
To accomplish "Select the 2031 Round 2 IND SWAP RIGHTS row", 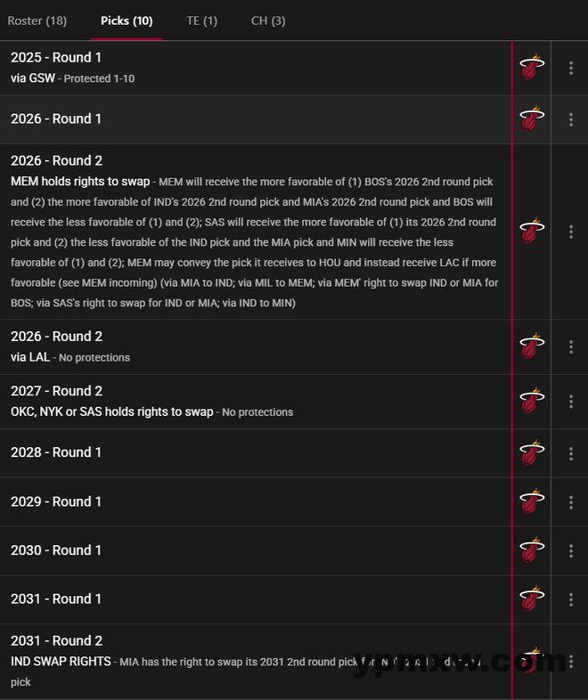I will [256, 661].
